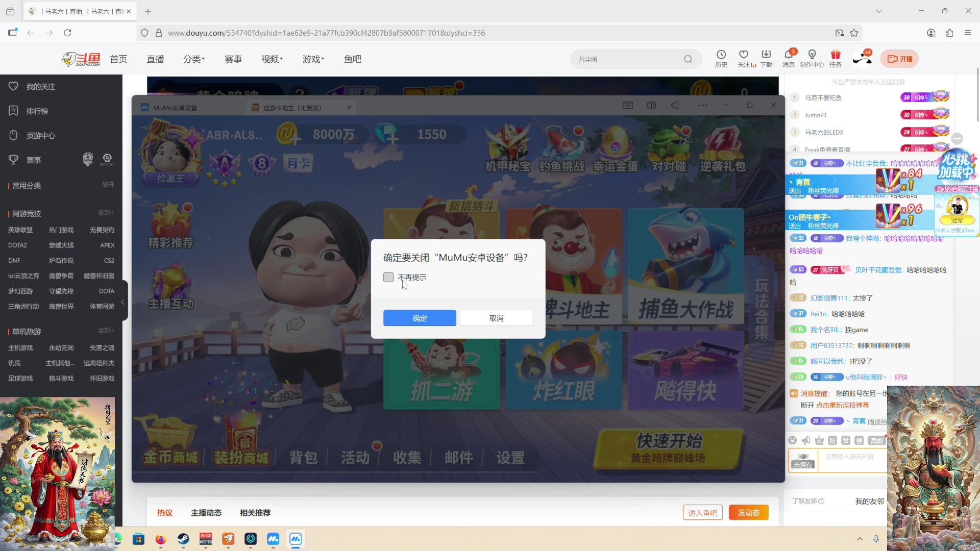Open the 历史 history icon
The image size is (980, 551).
721,58
